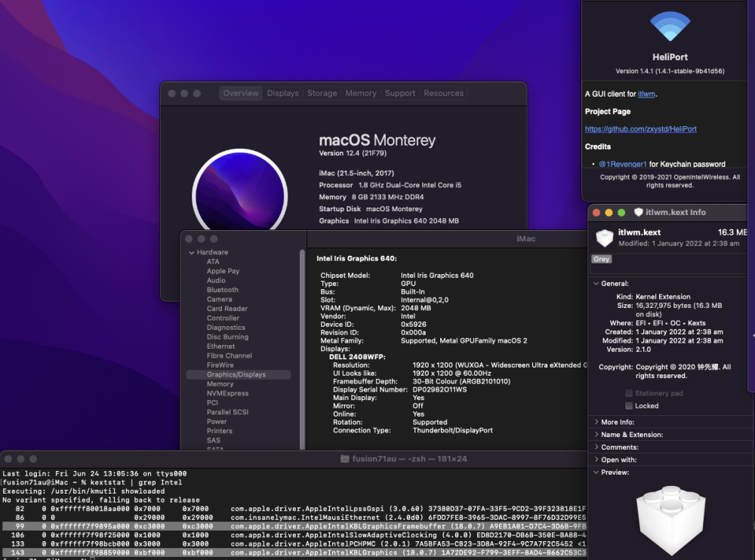Switch to the Overview tab
Viewport: 755px width, 560px height.
click(241, 94)
